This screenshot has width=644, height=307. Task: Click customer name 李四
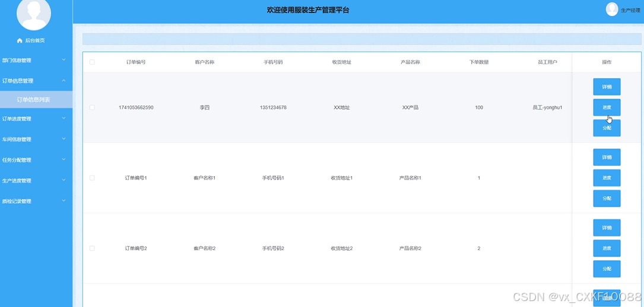point(205,107)
